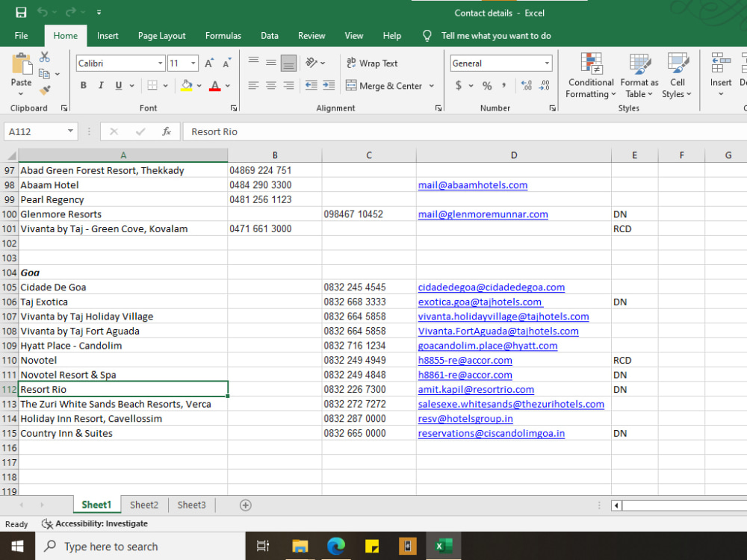The width and height of the screenshot is (747, 560).
Task: Switch to Sheet2
Action: click(144, 505)
